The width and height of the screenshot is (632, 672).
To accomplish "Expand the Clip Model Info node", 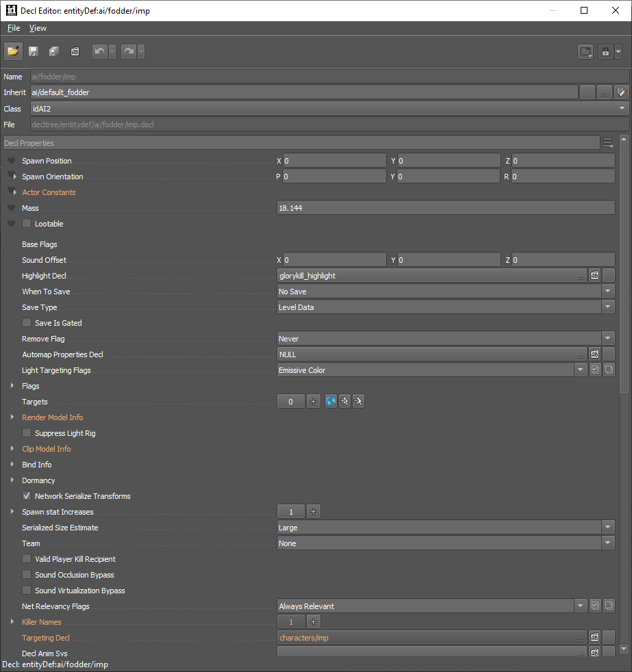I will (x=12, y=449).
